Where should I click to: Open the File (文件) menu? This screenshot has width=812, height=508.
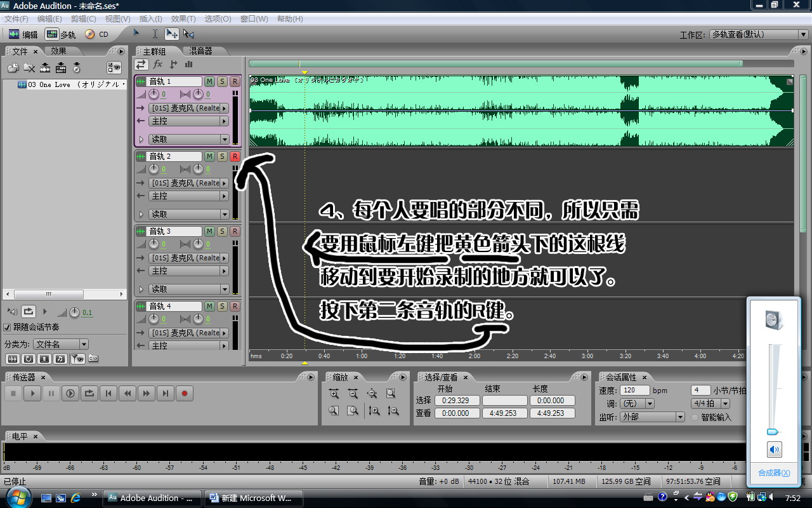pos(16,19)
